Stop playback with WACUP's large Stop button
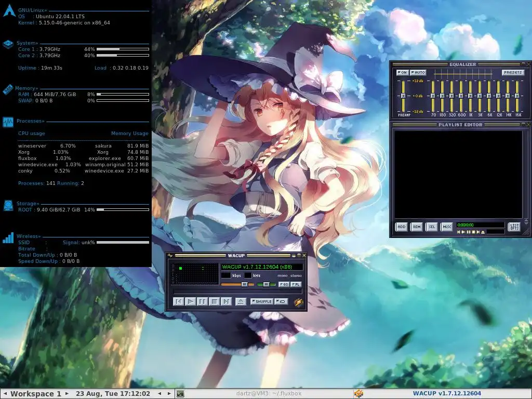 [214, 301]
